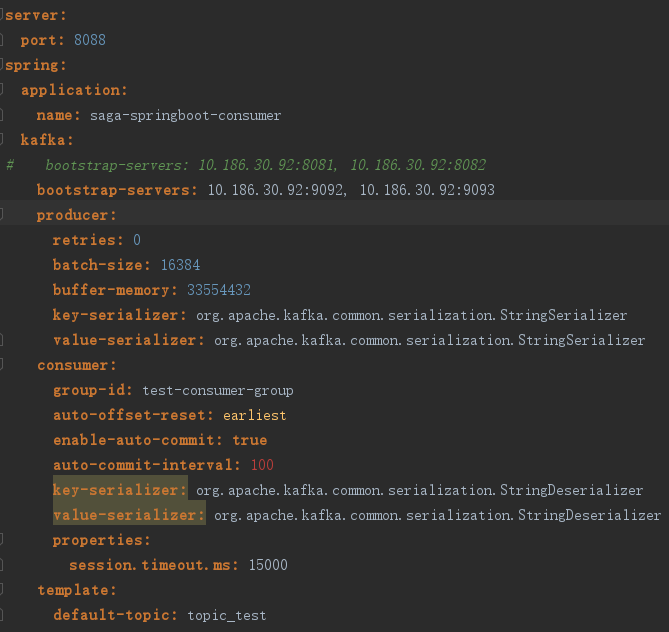Screen dimensions: 669x632
Task: Click the default-topic value topic_test
Action: [227, 615]
